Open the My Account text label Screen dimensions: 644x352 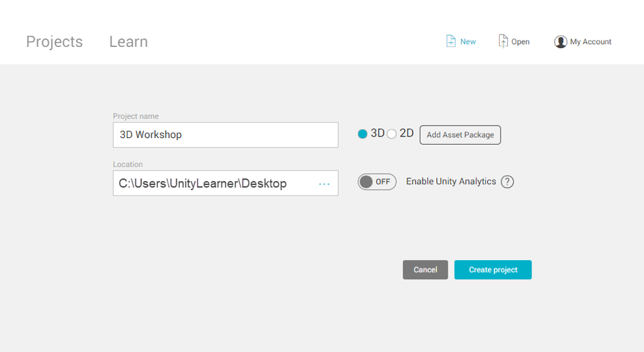[x=590, y=42]
